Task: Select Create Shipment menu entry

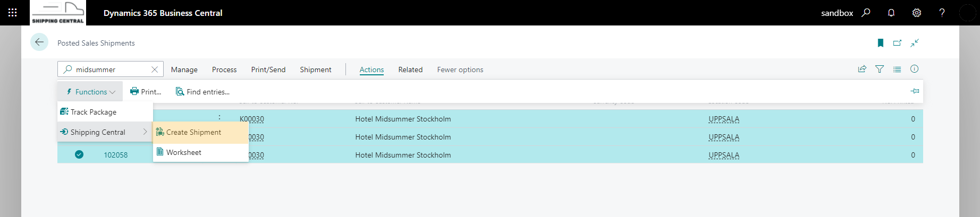Action: pyautogui.click(x=201, y=132)
